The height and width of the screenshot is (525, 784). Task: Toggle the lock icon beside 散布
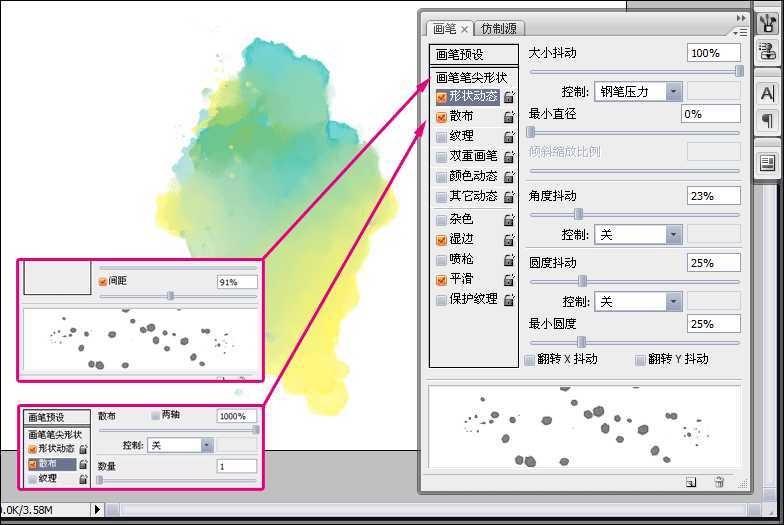coord(509,117)
